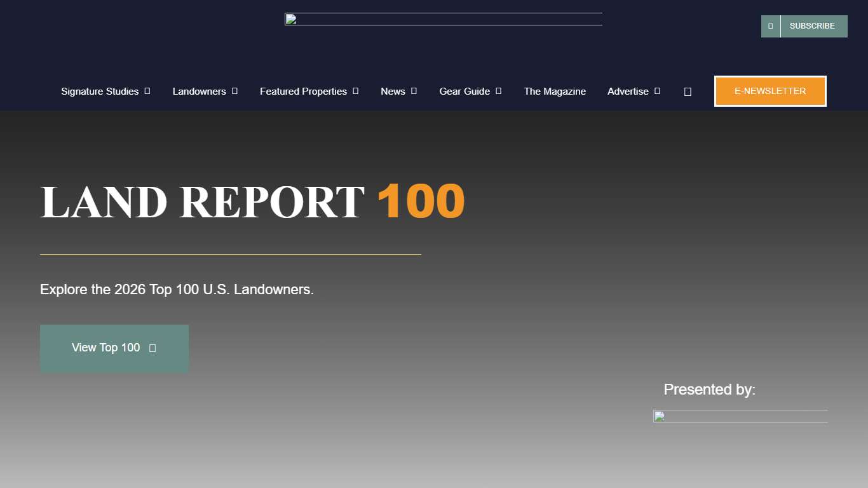Expand the News dropdown chevron
868x488 pixels.
[413, 91]
